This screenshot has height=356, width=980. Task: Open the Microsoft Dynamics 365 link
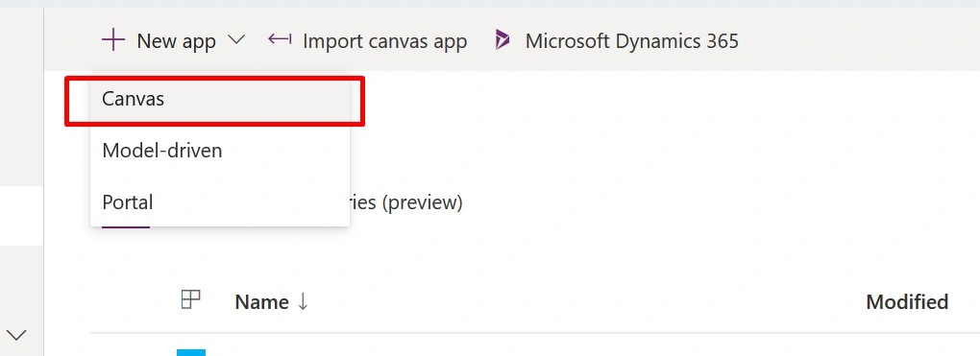click(632, 42)
